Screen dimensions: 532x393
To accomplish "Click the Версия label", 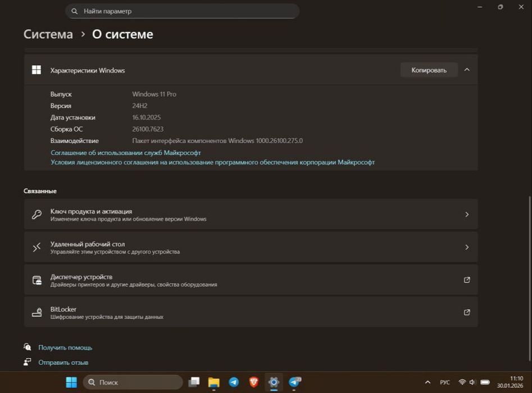I will click(61, 106).
